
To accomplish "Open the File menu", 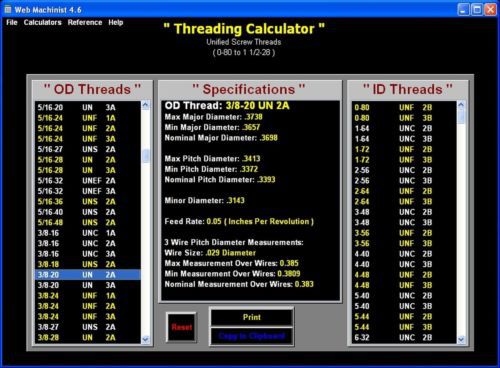I will pyautogui.click(x=12, y=22).
